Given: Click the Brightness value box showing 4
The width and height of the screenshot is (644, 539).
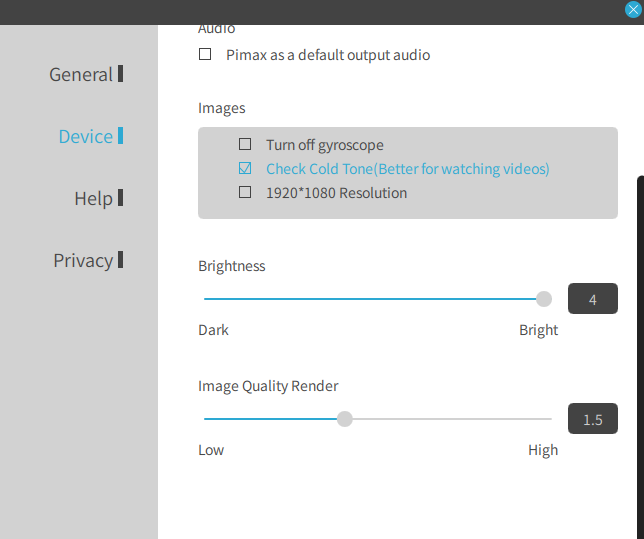Looking at the screenshot, I should pos(593,298).
